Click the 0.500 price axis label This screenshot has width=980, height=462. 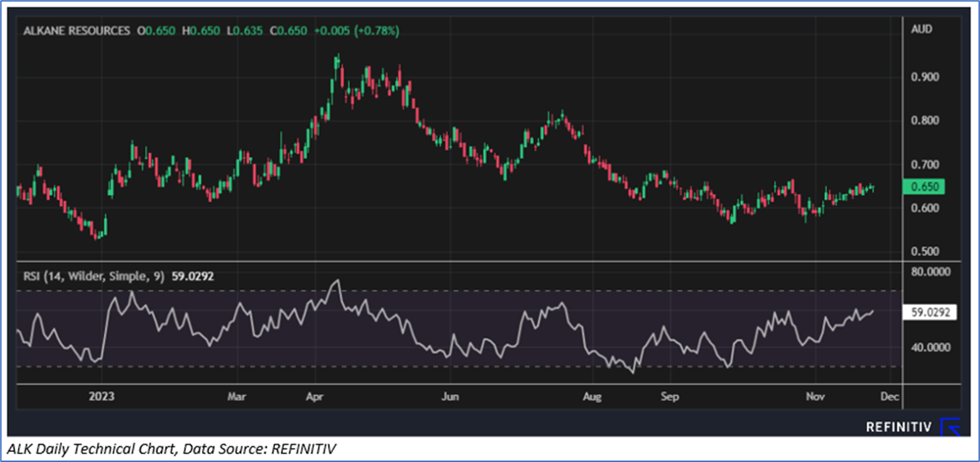point(926,252)
